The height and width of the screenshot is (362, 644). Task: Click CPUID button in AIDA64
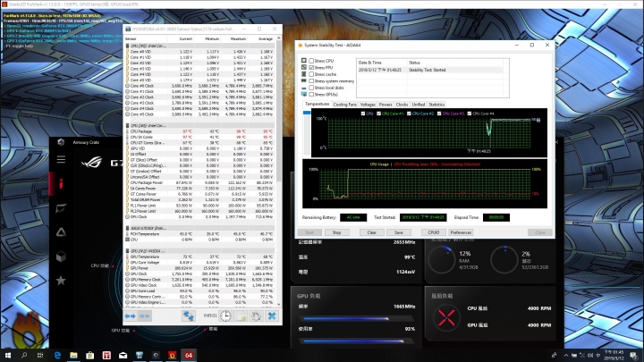click(434, 232)
